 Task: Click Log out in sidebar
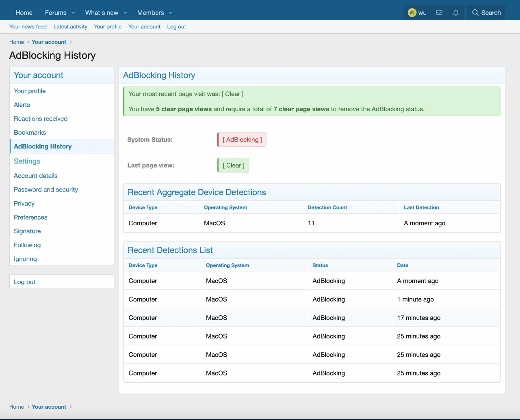point(25,282)
